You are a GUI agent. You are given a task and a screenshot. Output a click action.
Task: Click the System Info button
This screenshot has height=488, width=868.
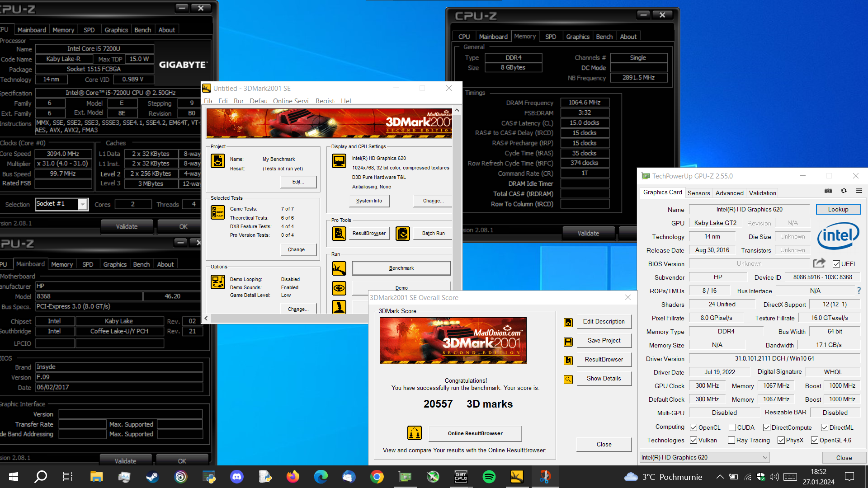tap(369, 201)
